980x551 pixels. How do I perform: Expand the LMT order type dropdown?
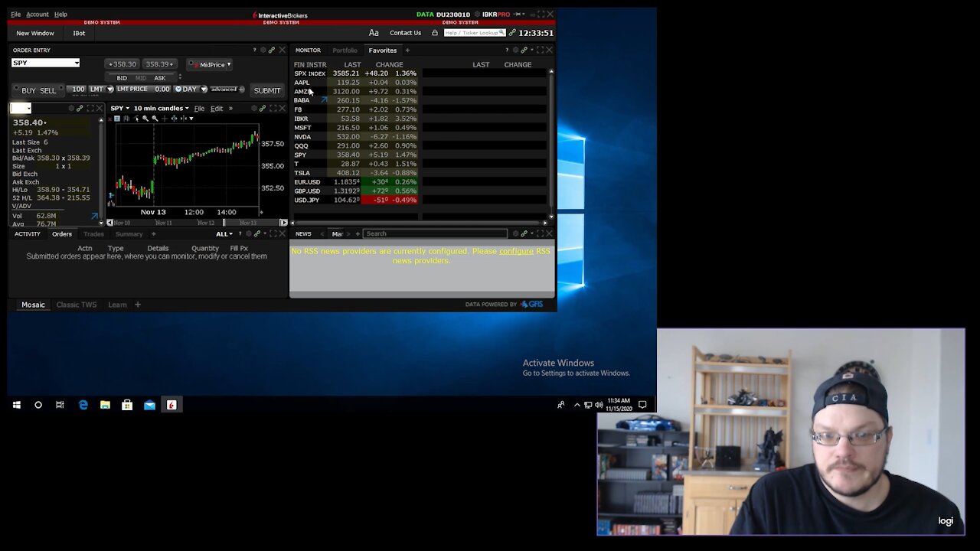[110, 90]
